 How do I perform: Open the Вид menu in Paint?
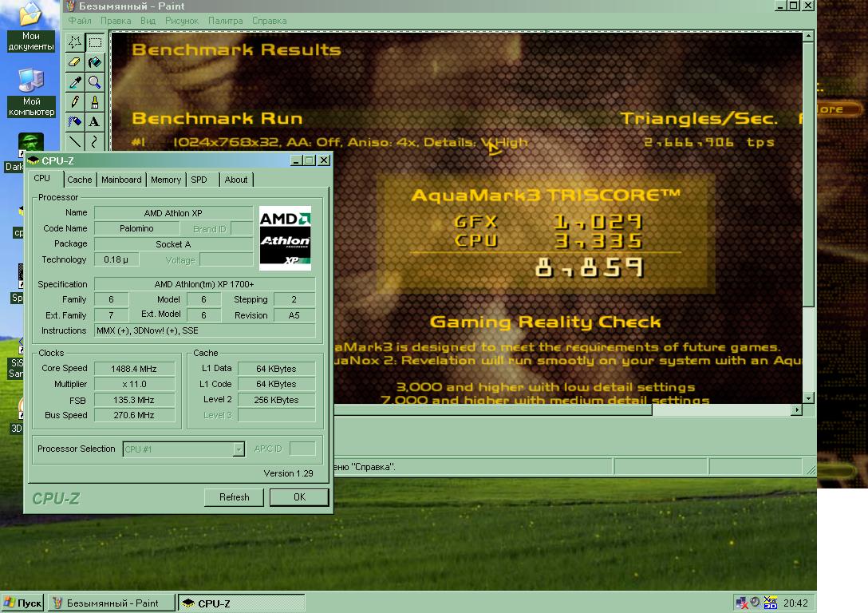pyautogui.click(x=148, y=21)
